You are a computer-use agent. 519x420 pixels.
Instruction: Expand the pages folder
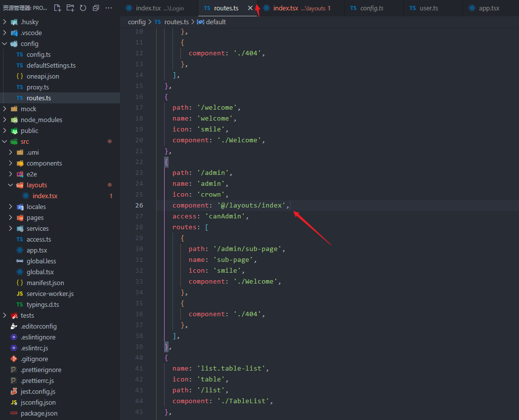pos(10,218)
